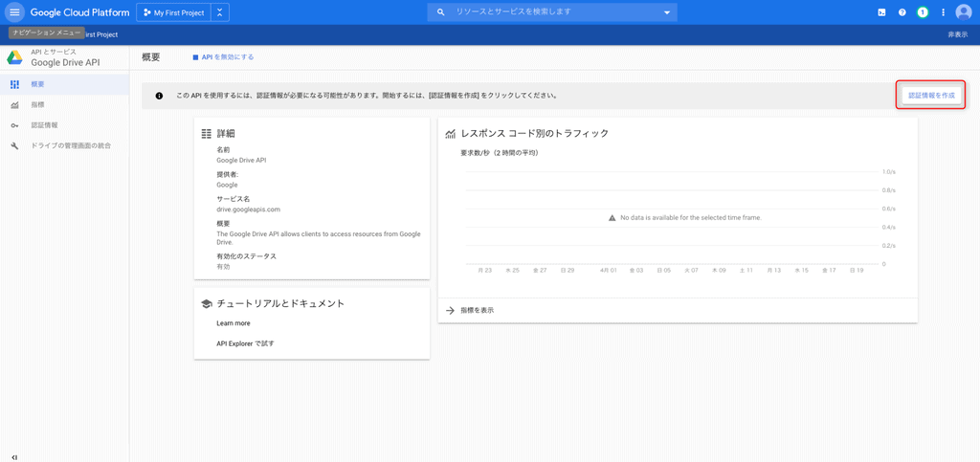Open the hamburger navigation menu
This screenshot has height=462, width=980.
pyautogui.click(x=14, y=12)
